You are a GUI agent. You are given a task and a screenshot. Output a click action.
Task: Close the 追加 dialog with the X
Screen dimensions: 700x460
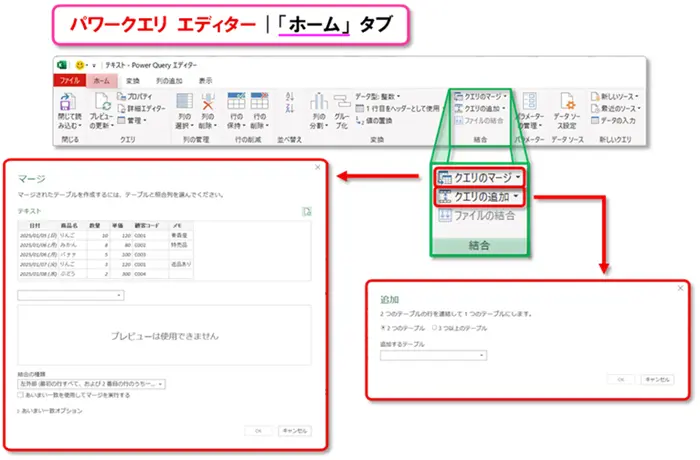(680, 289)
